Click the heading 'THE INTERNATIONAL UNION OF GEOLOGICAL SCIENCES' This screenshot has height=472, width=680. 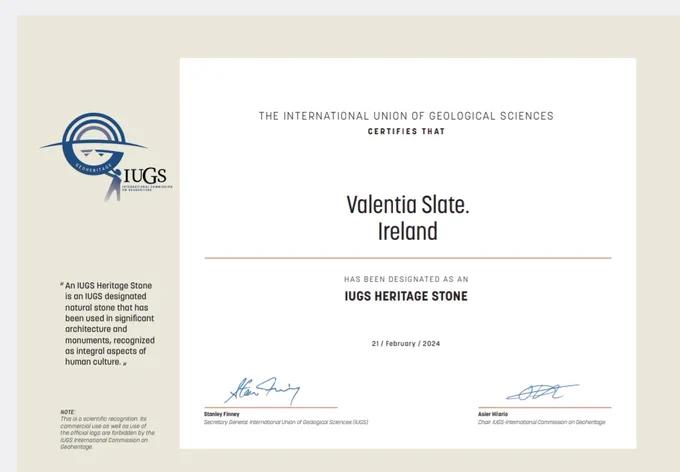pos(406,116)
